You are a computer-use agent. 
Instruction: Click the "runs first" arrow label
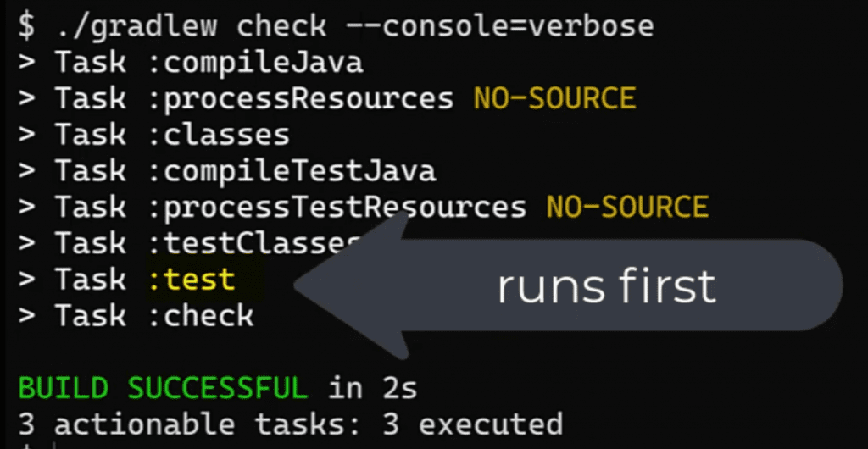[x=606, y=287]
